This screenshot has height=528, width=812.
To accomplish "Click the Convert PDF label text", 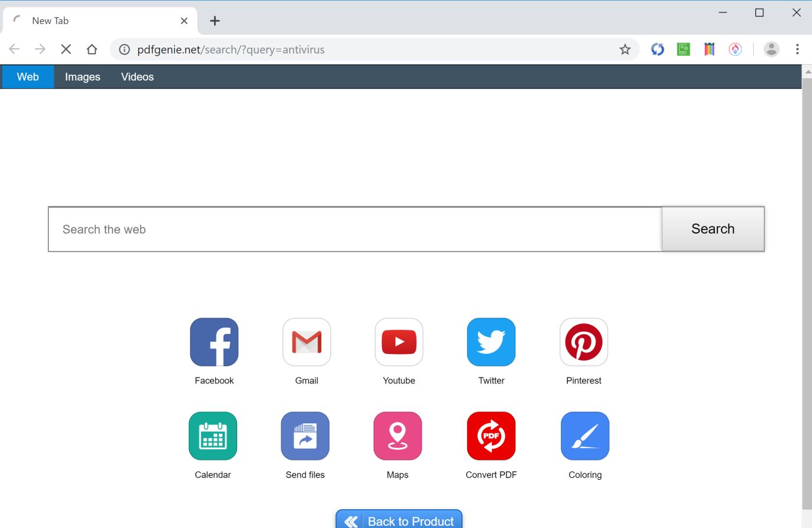I will pyautogui.click(x=491, y=474).
